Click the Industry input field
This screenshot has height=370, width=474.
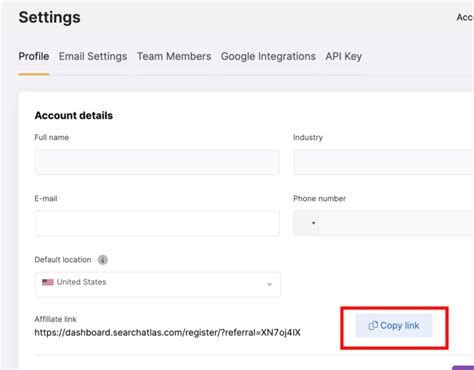pos(383,162)
